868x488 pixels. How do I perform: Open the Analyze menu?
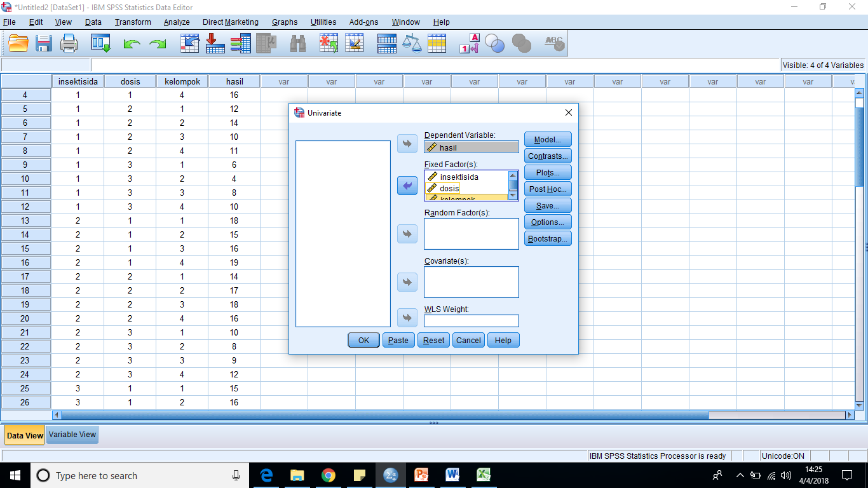pos(176,22)
